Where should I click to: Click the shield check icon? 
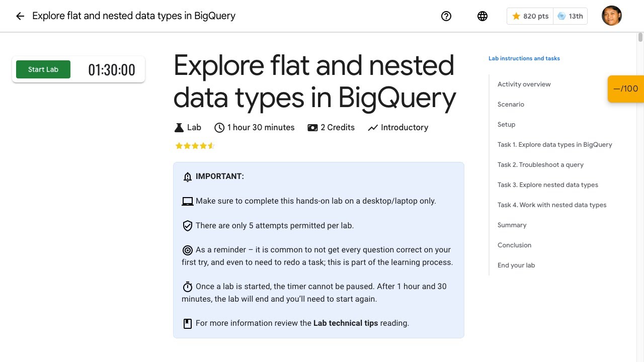pyautogui.click(x=188, y=226)
